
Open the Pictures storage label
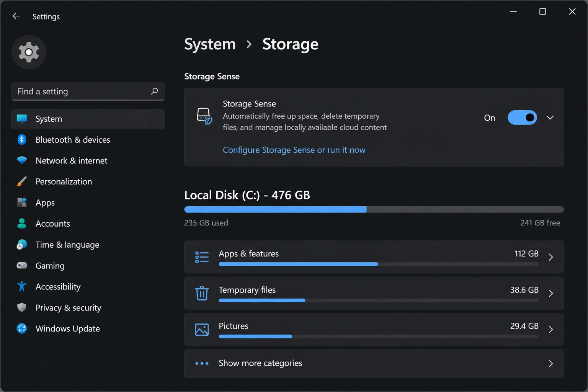(x=234, y=326)
